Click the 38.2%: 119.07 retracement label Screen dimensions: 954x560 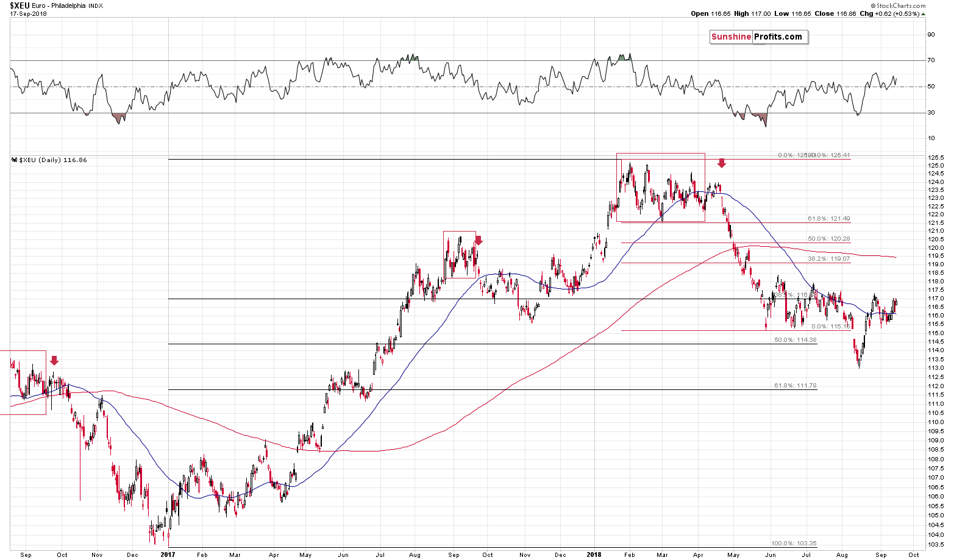tap(828, 258)
